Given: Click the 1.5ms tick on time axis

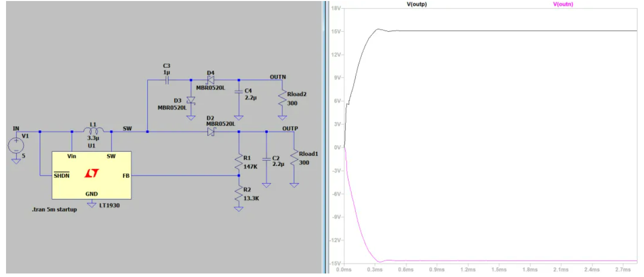Looking at the screenshot, I should click(499, 270).
